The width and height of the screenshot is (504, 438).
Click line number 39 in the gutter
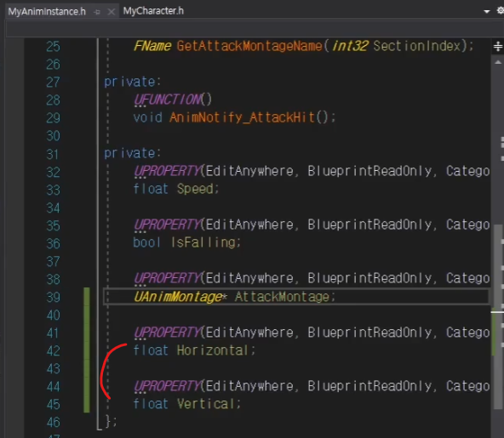click(x=53, y=298)
